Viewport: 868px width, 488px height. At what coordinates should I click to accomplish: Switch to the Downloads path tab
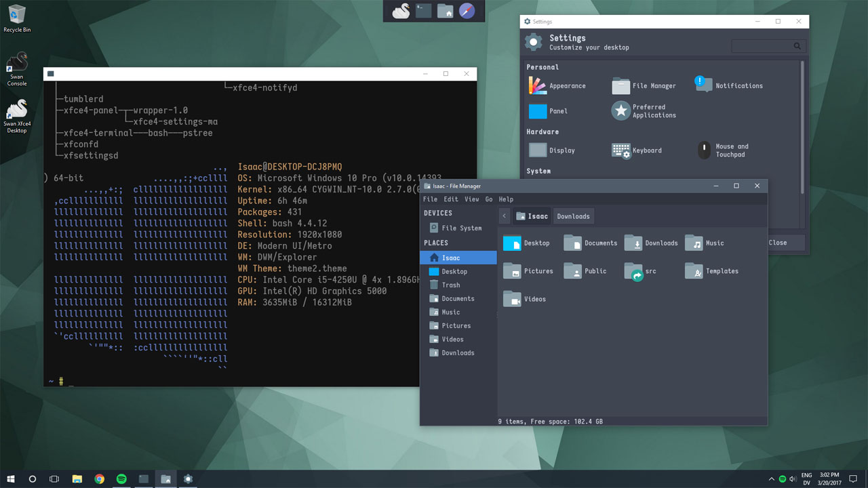(573, 216)
